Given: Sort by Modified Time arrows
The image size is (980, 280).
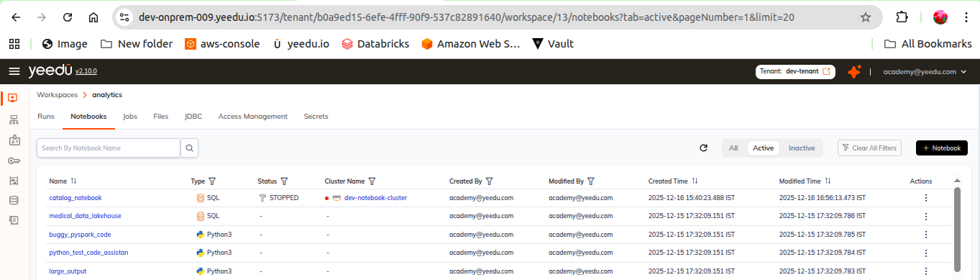Looking at the screenshot, I should click(x=828, y=181).
